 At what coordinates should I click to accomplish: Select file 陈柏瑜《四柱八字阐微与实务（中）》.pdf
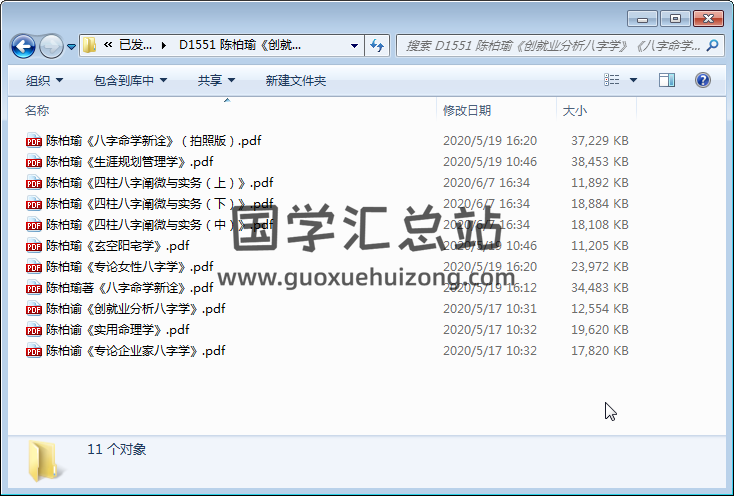click(x=160, y=225)
